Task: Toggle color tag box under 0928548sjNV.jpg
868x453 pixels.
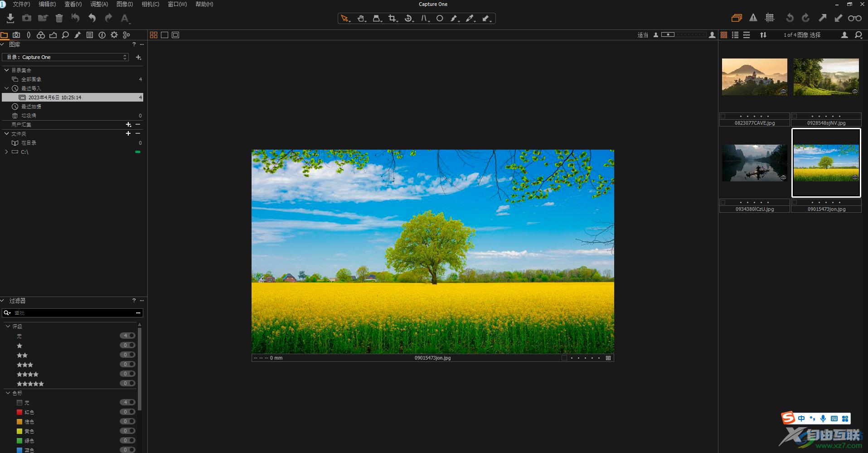Action: click(795, 116)
